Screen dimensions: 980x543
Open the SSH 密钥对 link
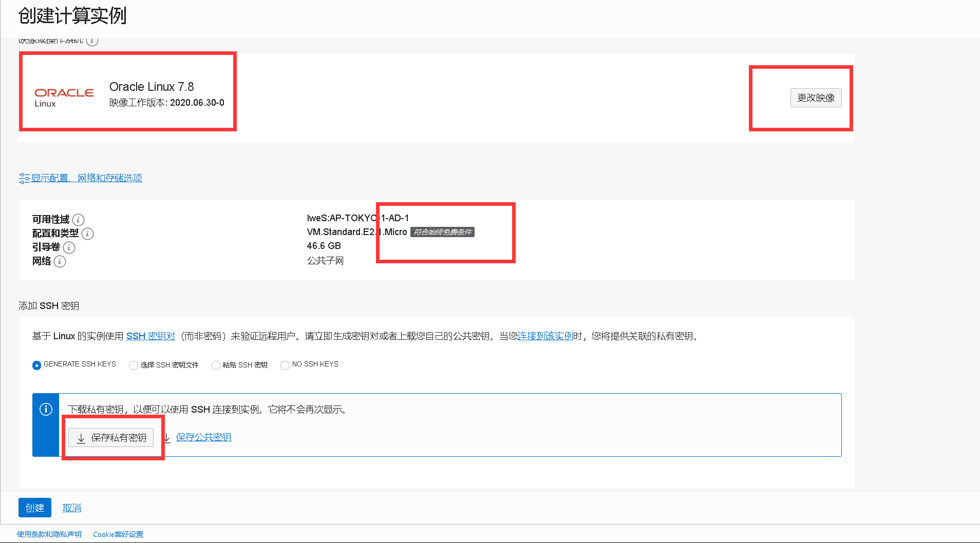tap(150, 336)
